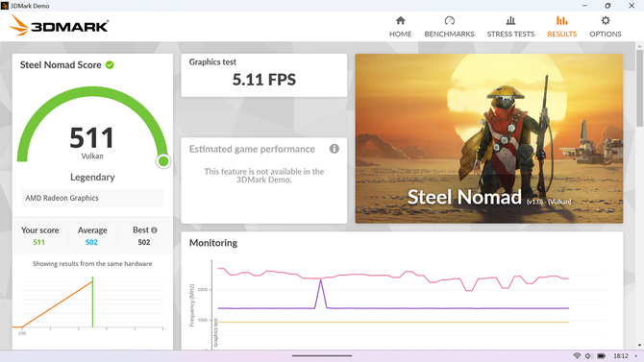
Task: Click the scroll down arrow of results page
Action: tap(639, 345)
